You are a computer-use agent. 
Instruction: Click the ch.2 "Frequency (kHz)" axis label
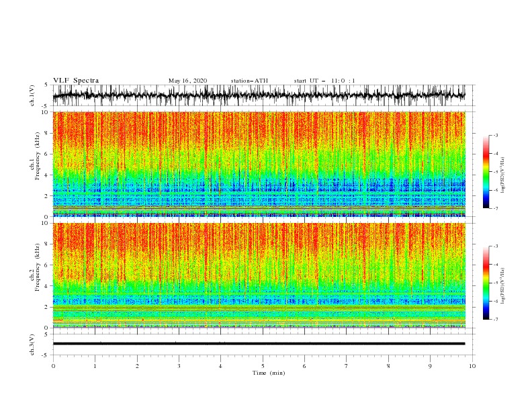click(x=38, y=267)
